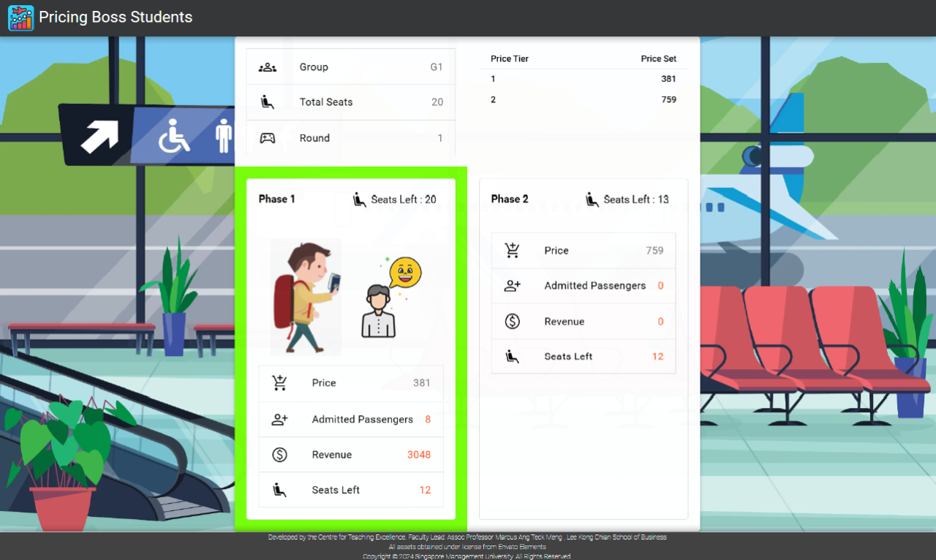
Task: Click price tier 2 value 759
Action: click(668, 100)
